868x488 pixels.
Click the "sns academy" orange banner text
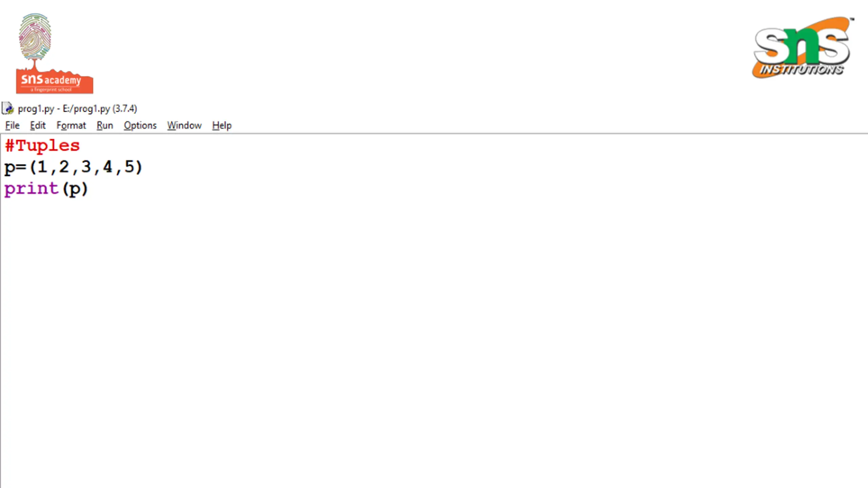tap(51, 80)
